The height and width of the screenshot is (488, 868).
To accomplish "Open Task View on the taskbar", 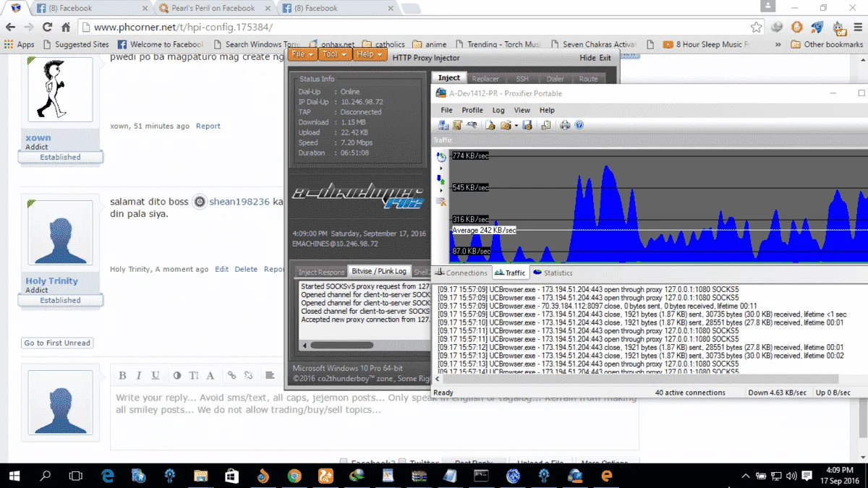I will pyautogui.click(x=75, y=476).
